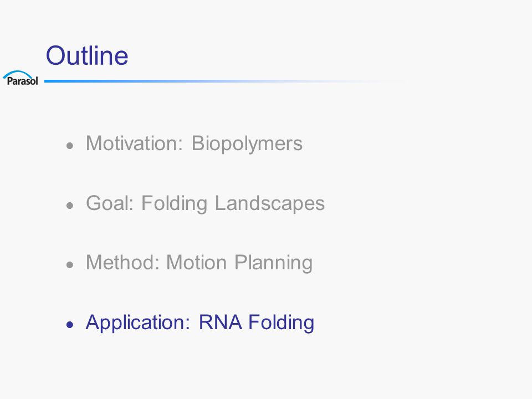Select the RNA Folding text
The height and width of the screenshot is (399, 532).
pos(257,323)
